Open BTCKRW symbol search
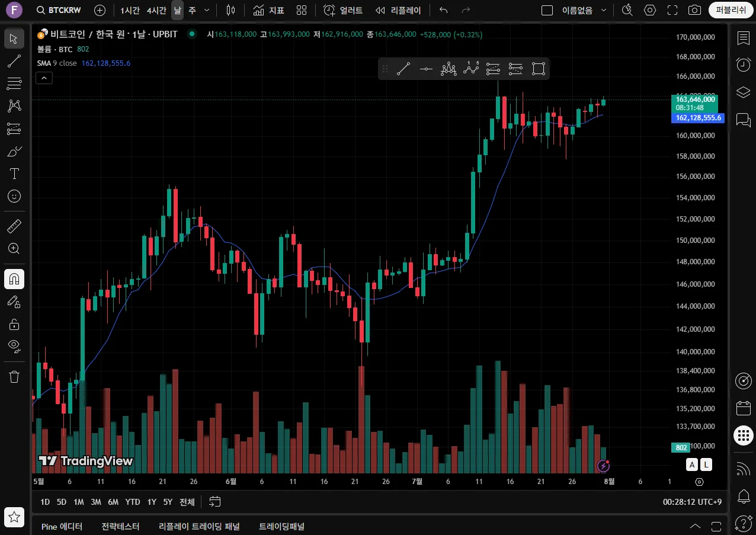 coord(59,10)
